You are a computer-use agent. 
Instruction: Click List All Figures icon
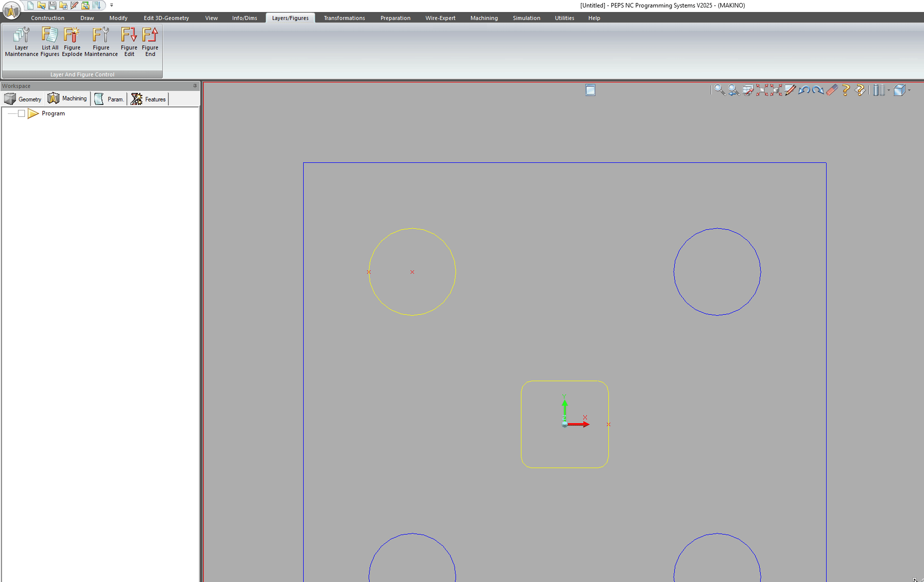(x=50, y=42)
